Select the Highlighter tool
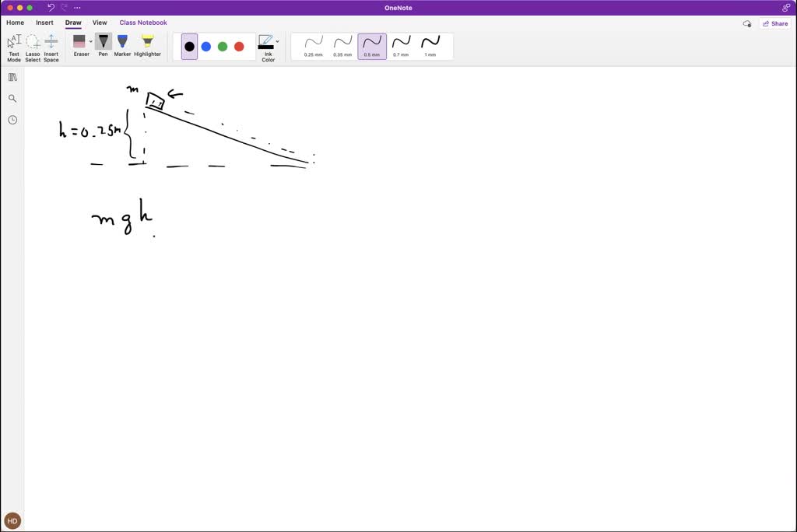Image resolution: width=797 pixels, height=532 pixels. click(x=147, y=45)
